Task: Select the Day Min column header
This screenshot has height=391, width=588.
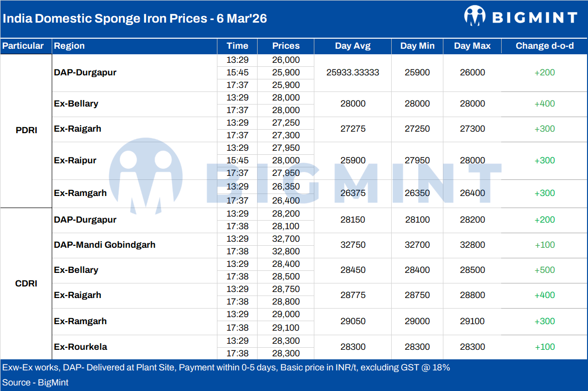Action: pos(417,46)
